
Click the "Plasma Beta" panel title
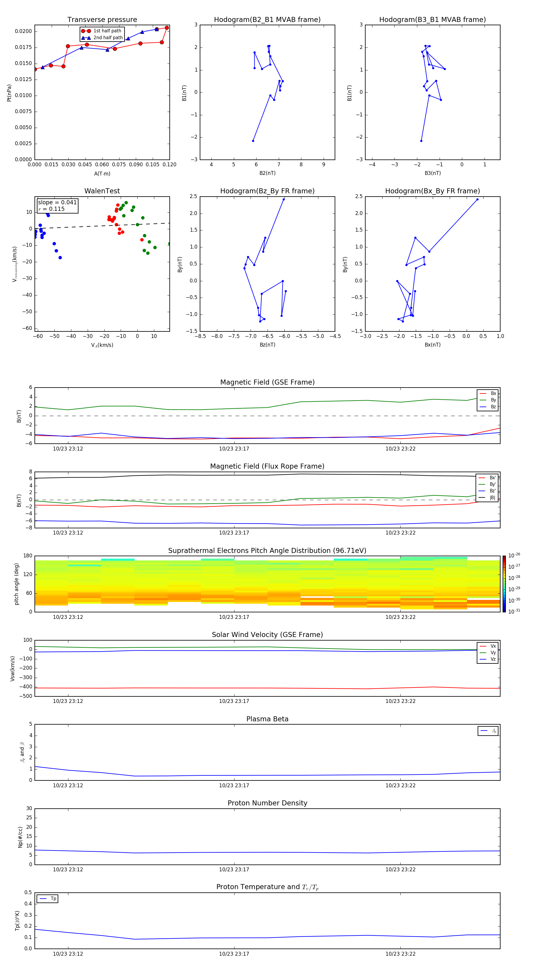pyautogui.click(x=267, y=719)
